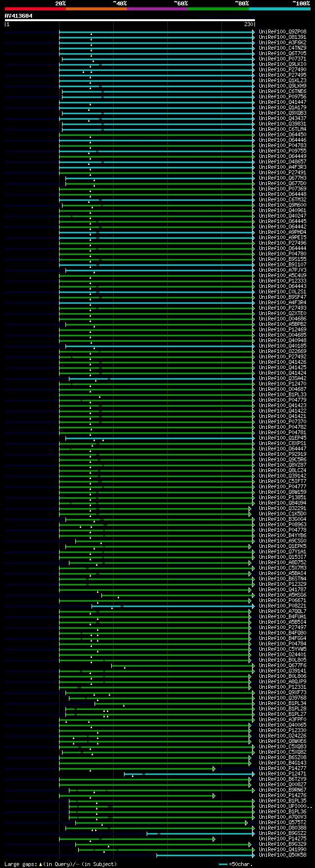Open hit UniRef100_B9S155
The width and height of the screenshot is (315, 868).
pyautogui.click(x=283, y=259)
